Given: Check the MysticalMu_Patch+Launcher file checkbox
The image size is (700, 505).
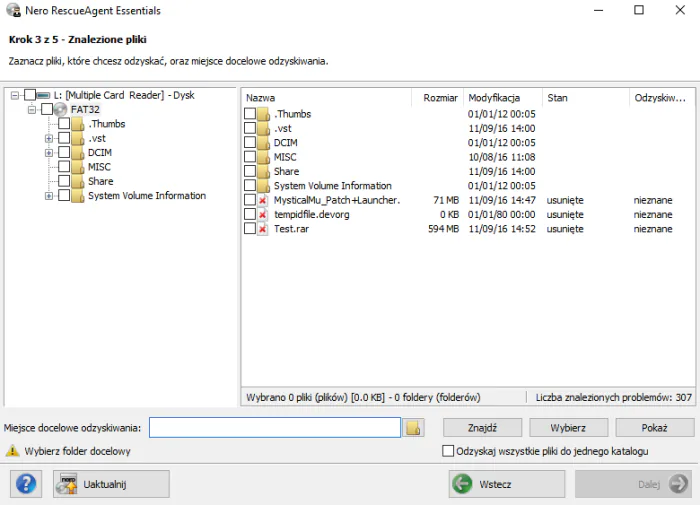Looking at the screenshot, I should click(x=250, y=200).
